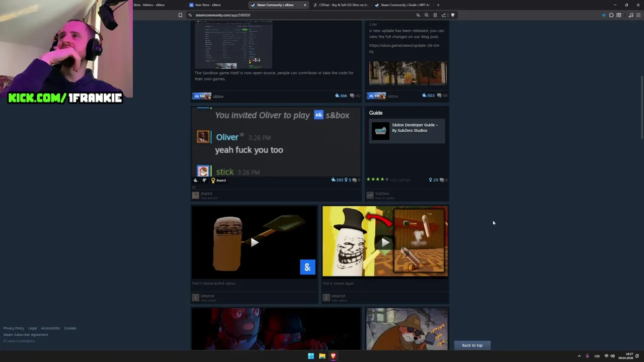644x362 pixels.
Task: Click the music note media control icon
Action: (631, 15)
